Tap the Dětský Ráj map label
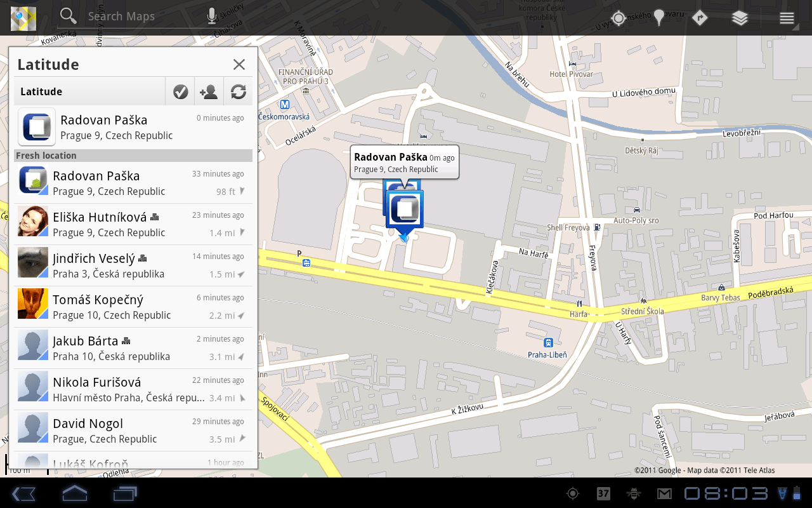Viewport: 812px width, 508px height. pyautogui.click(x=641, y=152)
